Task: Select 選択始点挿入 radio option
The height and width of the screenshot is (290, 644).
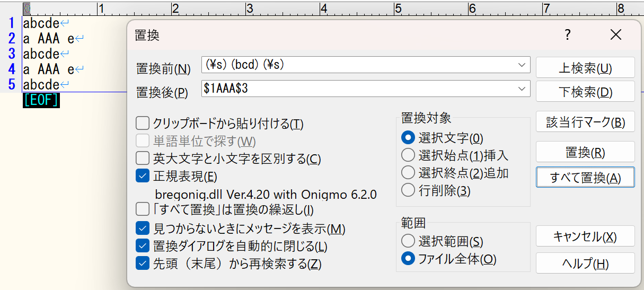Action: (x=408, y=155)
